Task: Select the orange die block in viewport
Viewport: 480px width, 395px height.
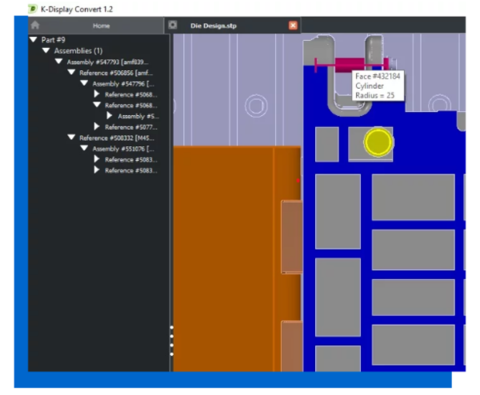Action: [x=227, y=258]
